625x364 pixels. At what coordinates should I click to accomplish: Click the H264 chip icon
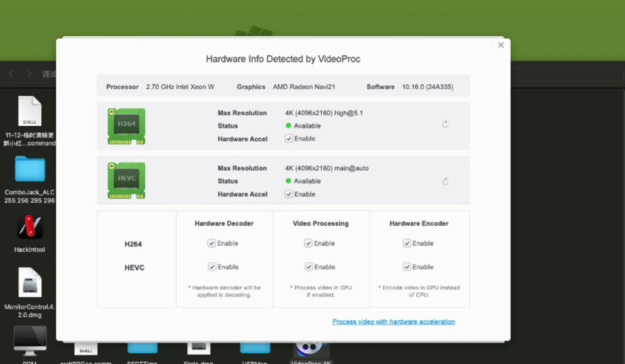click(126, 126)
